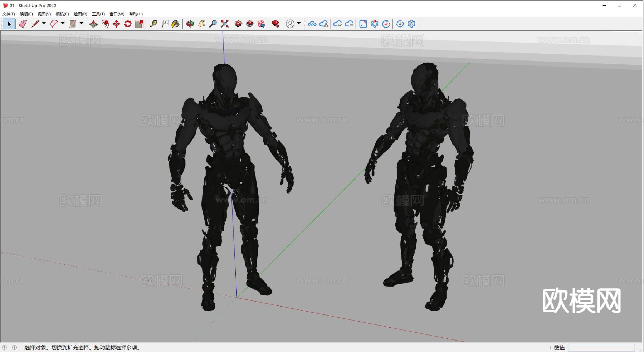Screen dimensions: 644x352
Task: Select the Pan hand tool
Action: point(201,24)
